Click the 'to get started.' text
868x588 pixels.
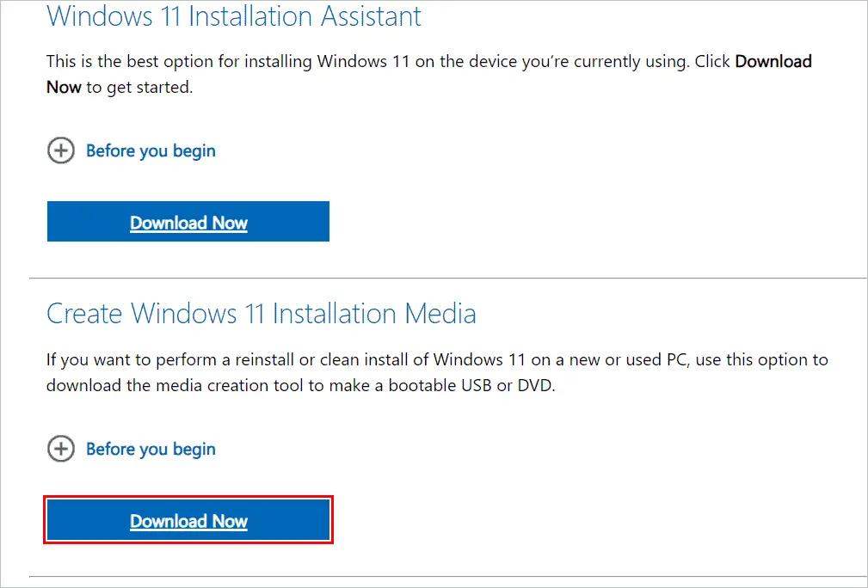click(x=139, y=88)
